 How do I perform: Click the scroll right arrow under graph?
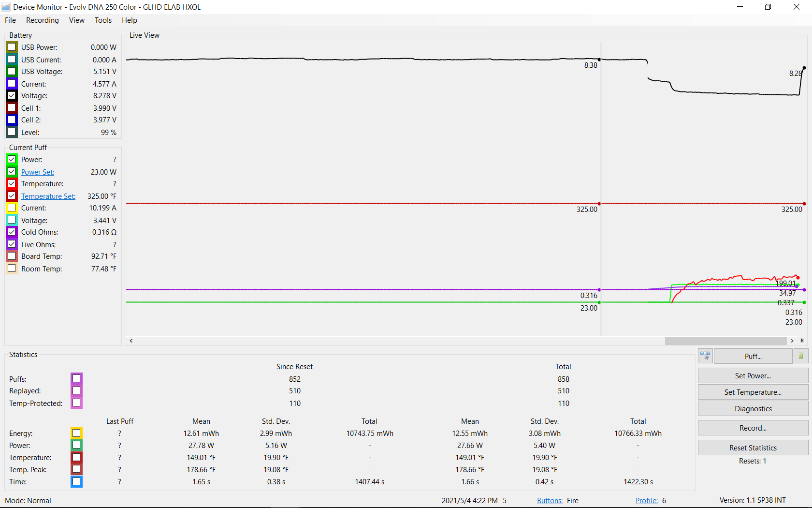tap(792, 341)
